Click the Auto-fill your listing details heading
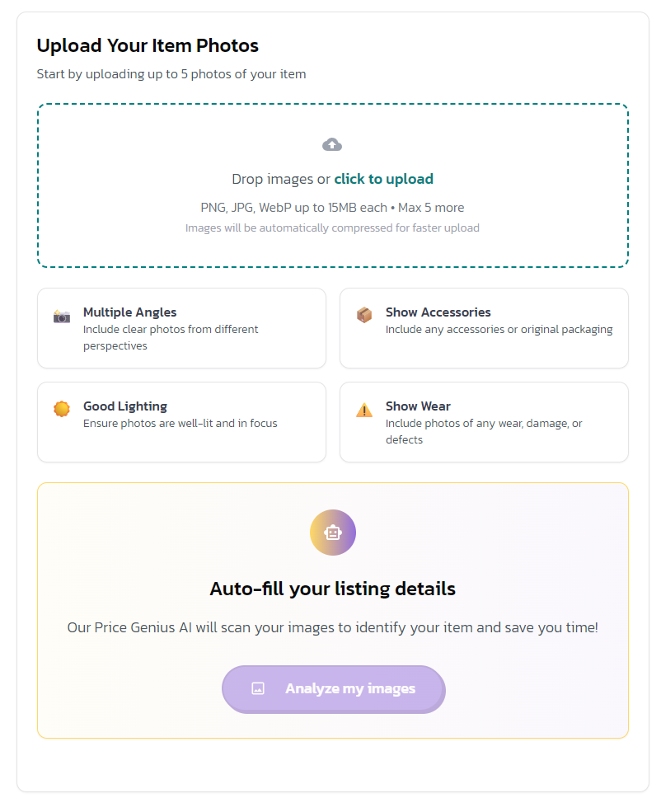 (x=332, y=589)
